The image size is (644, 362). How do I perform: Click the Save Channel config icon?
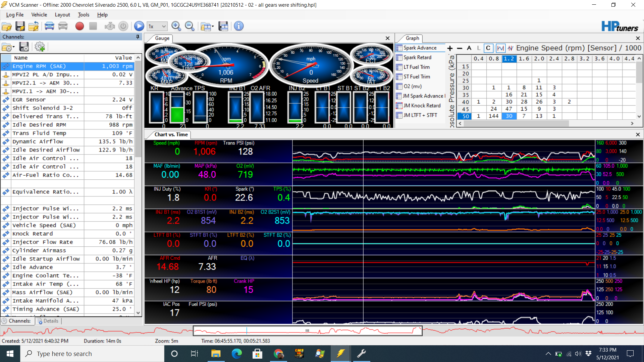pos(24,47)
